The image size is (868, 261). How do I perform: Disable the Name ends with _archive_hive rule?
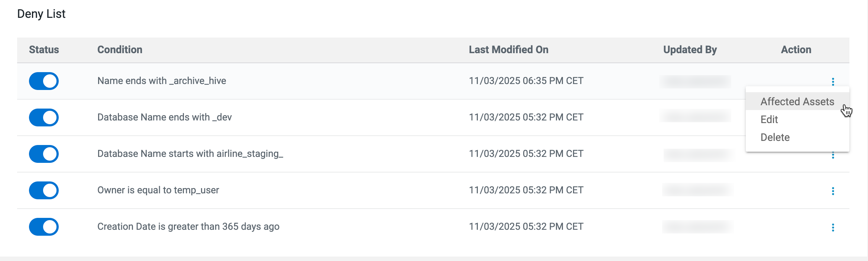(44, 81)
